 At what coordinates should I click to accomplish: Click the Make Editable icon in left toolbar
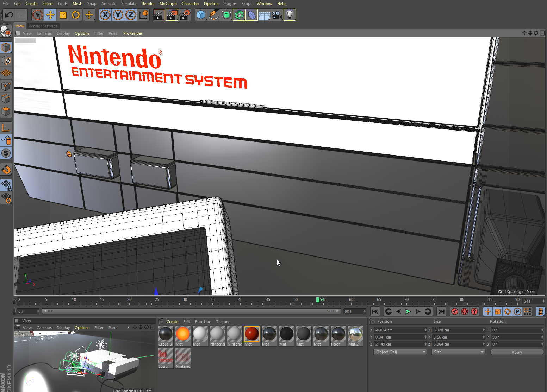coord(6,32)
